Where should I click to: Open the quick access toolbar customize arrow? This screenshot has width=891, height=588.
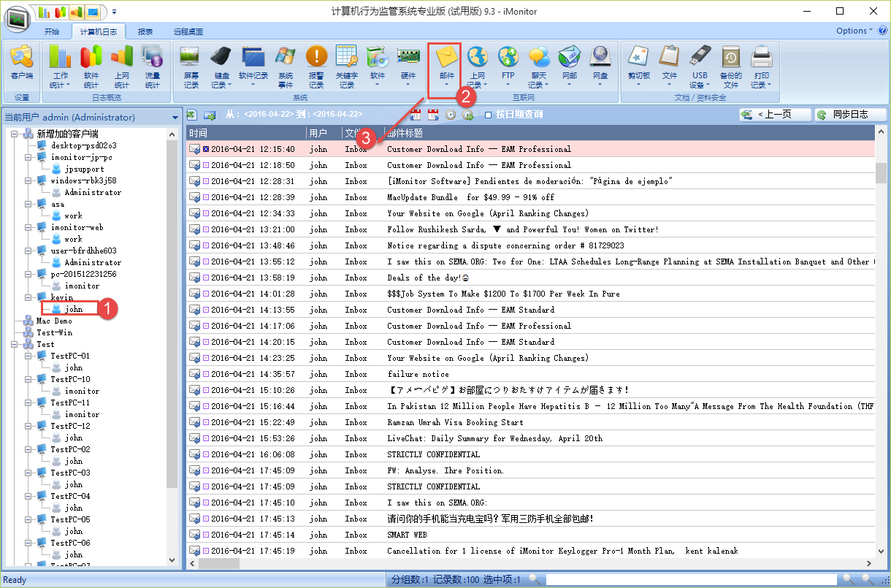pyautogui.click(x=114, y=12)
